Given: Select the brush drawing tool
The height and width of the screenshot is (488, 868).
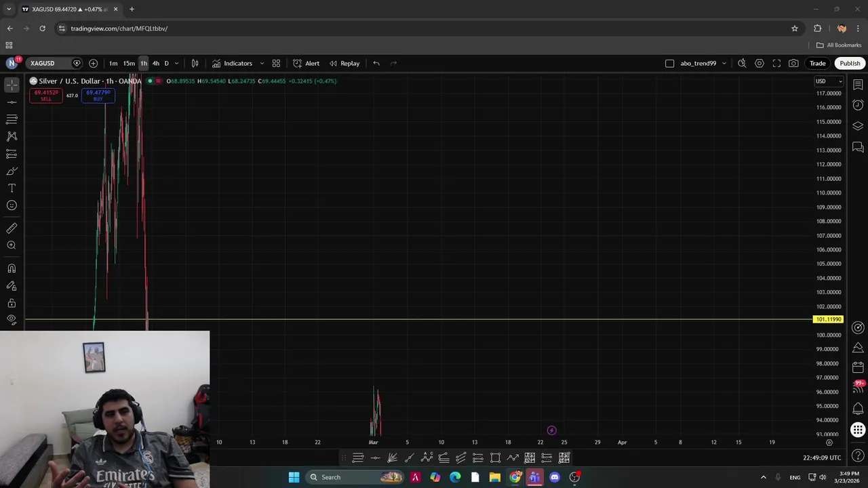Looking at the screenshot, I should point(12,171).
